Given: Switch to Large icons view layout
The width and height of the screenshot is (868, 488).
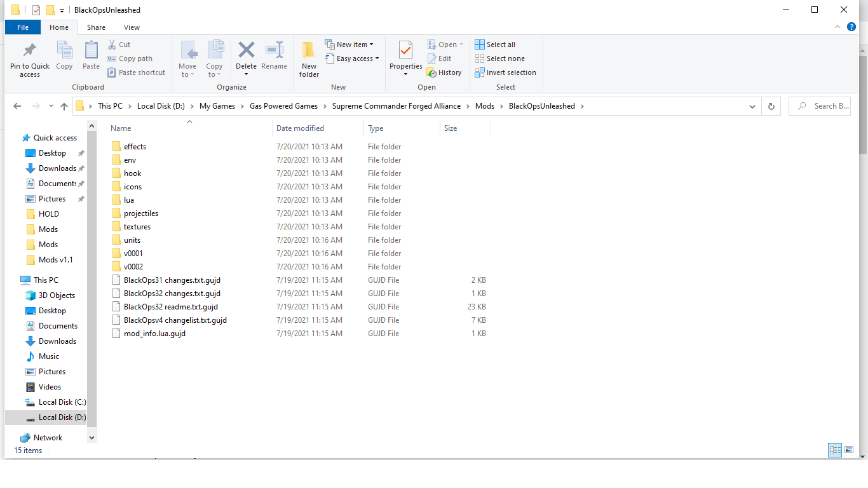Looking at the screenshot, I should click(849, 450).
